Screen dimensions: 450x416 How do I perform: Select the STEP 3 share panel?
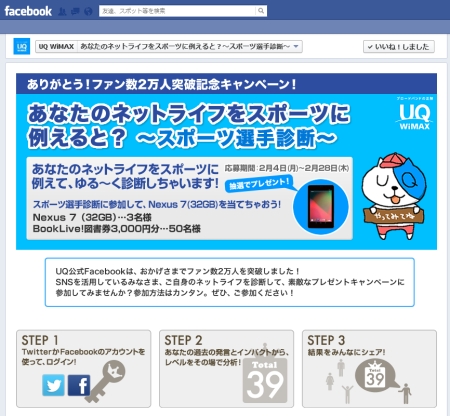tap(369, 369)
